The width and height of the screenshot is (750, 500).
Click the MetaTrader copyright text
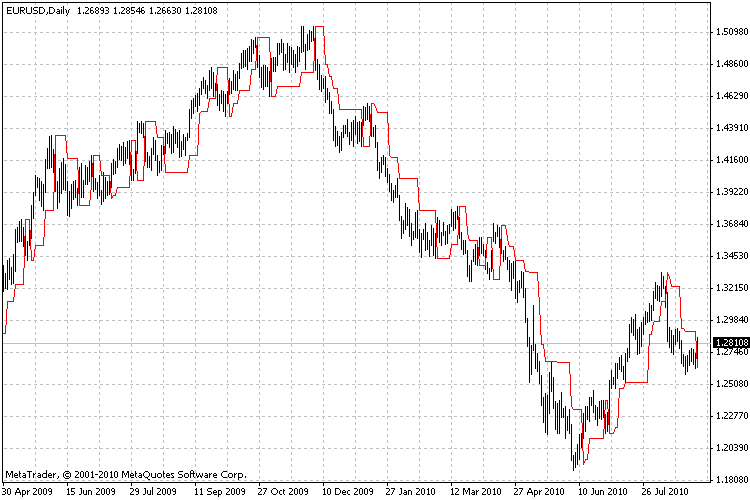(x=125, y=475)
